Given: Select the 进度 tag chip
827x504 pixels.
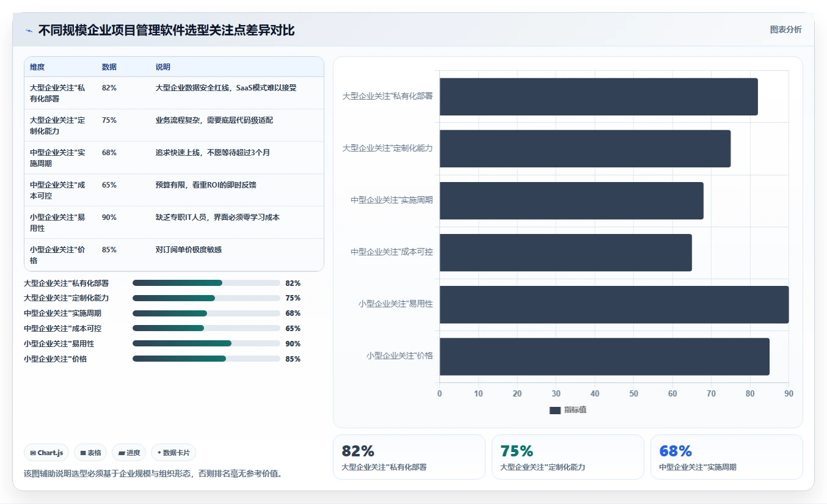Looking at the screenshot, I should coord(129,453).
